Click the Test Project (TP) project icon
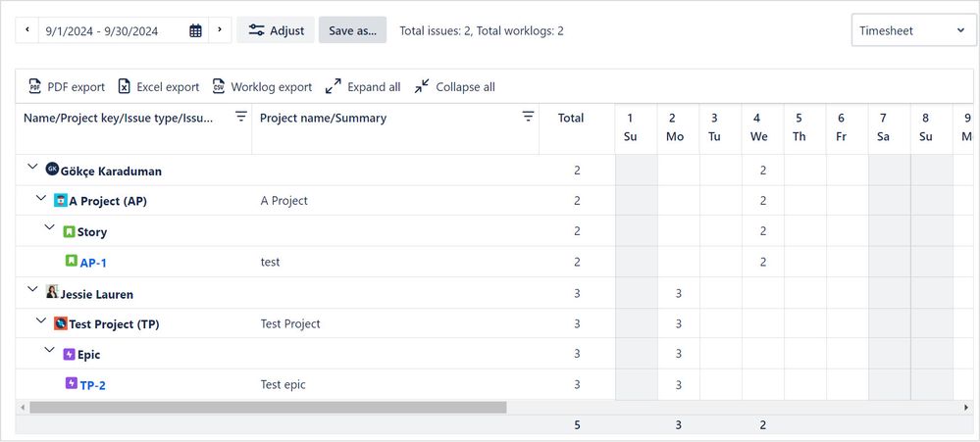Viewport: 980px width, 442px height. (x=61, y=323)
